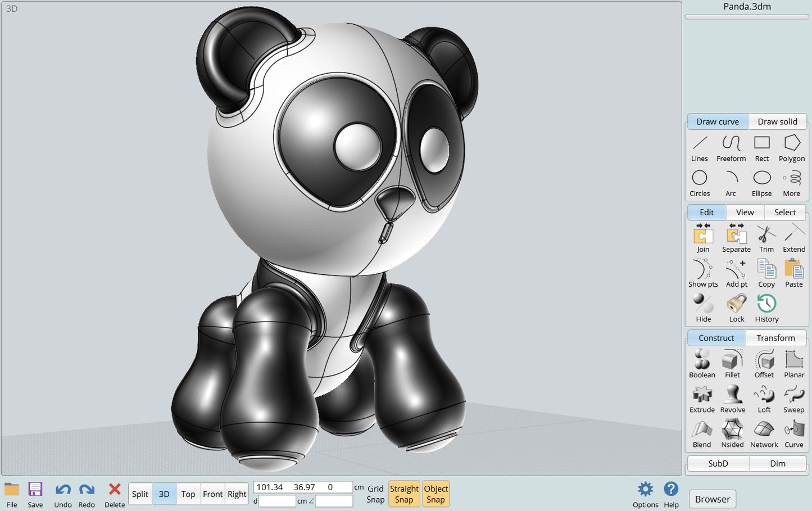Expand the More curve tools
812x511 pixels.
pos(791,183)
